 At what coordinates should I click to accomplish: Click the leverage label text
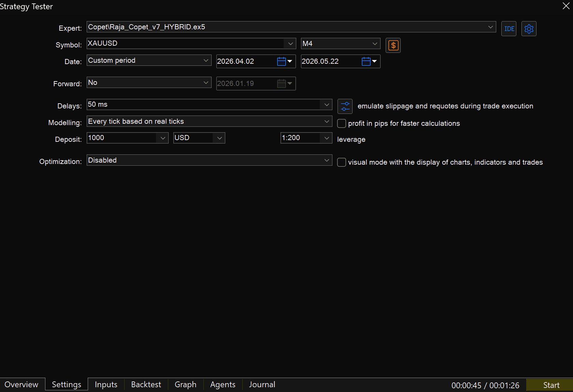351,139
